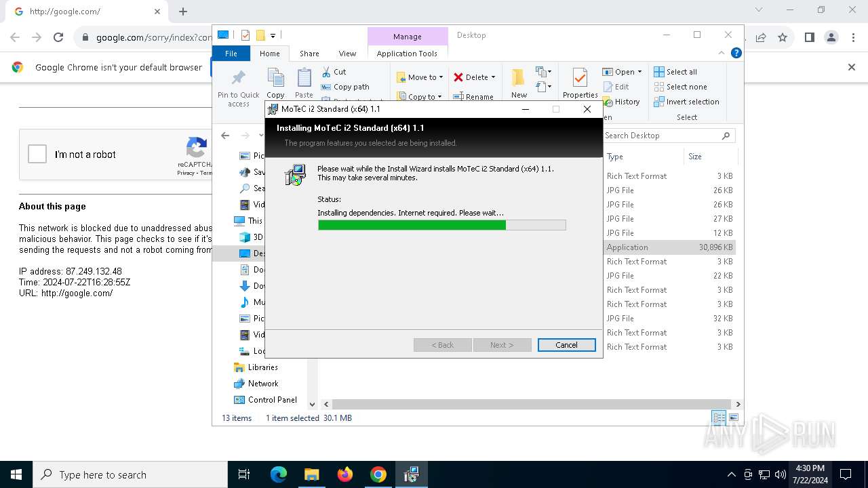Screen dimensions: 868x488
Task: Open Move to dropdown
Action: click(x=420, y=77)
